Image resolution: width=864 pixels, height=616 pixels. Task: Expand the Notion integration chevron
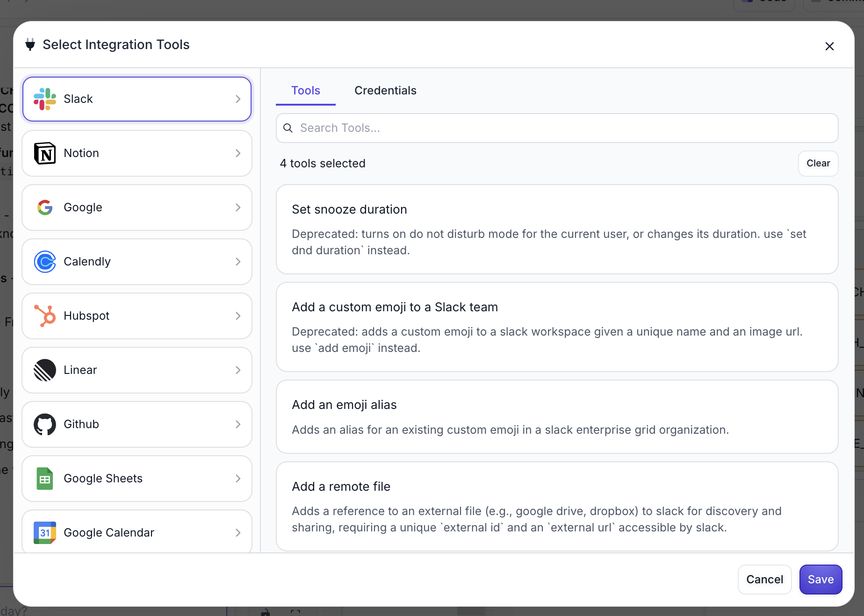click(x=238, y=153)
